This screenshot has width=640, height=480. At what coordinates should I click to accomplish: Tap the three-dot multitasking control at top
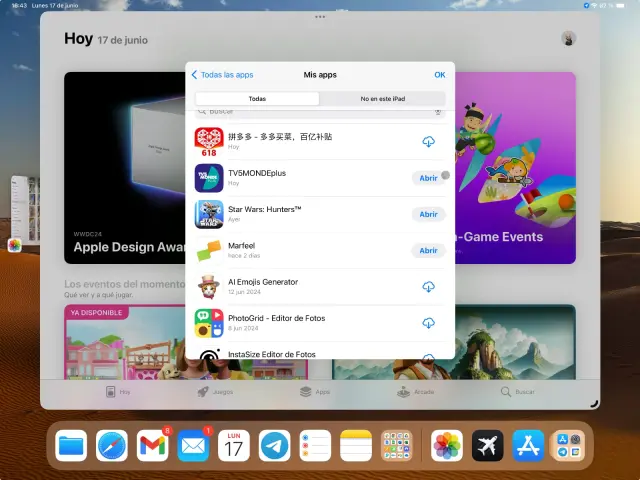pyautogui.click(x=320, y=17)
